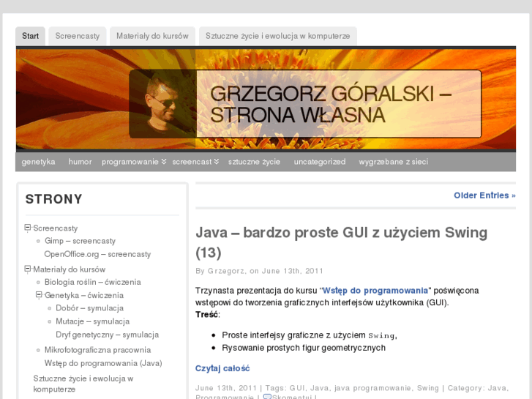Open Mikrofotograficzna pracownia page

coord(98,350)
